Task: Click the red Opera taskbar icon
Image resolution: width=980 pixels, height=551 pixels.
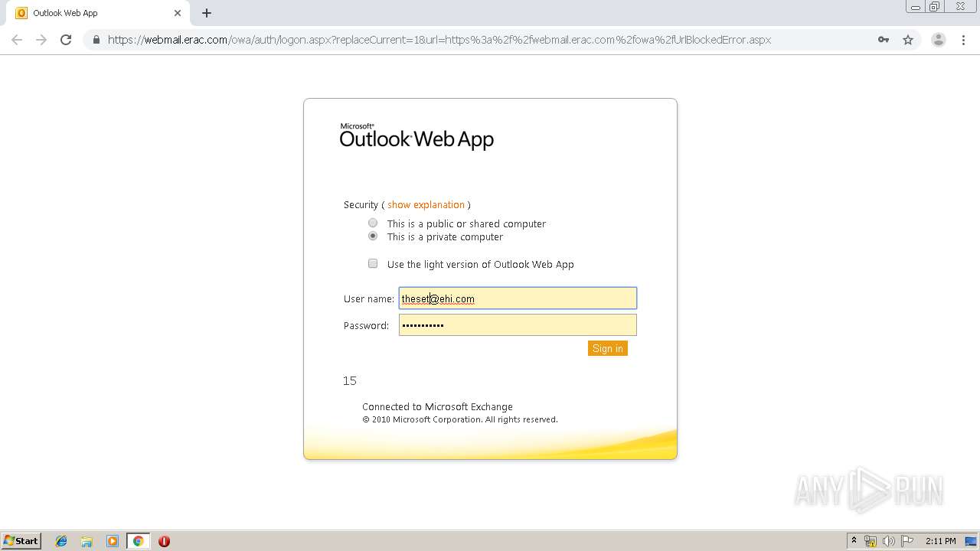Action: pyautogui.click(x=164, y=541)
